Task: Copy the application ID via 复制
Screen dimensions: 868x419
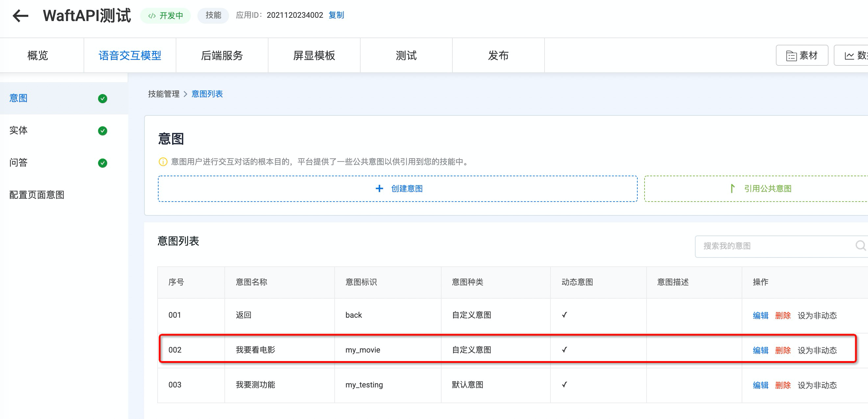Action: click(x=336, y=15)
